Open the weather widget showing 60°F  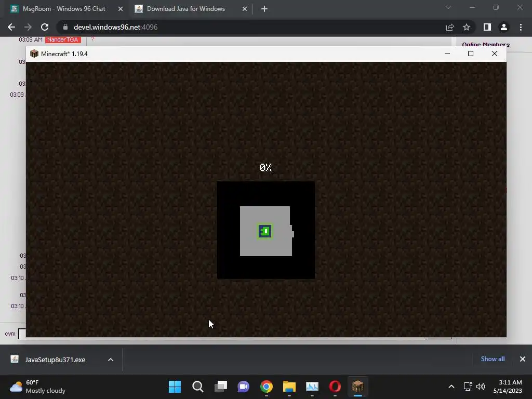click(38, 387)
